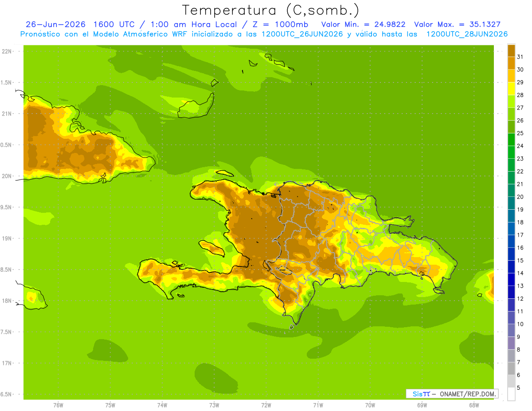Click the '71W' longitude label
532x411 pixels.
point(318,405)
